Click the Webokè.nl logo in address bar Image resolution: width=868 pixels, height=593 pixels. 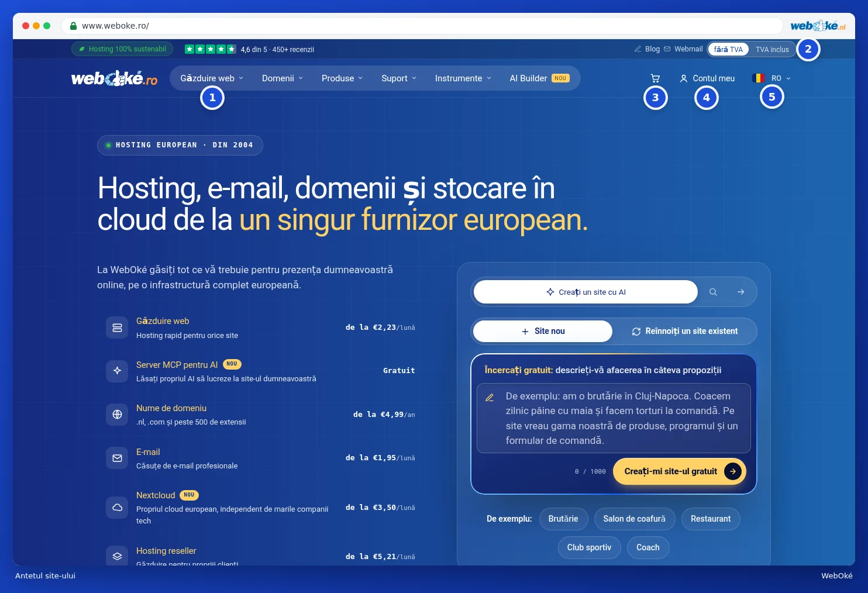(818, 26)
